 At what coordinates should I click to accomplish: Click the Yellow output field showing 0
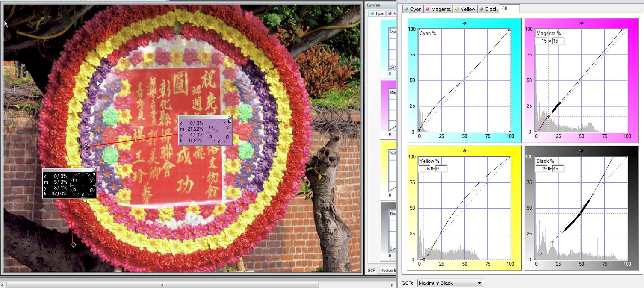[x=441, y=169]
